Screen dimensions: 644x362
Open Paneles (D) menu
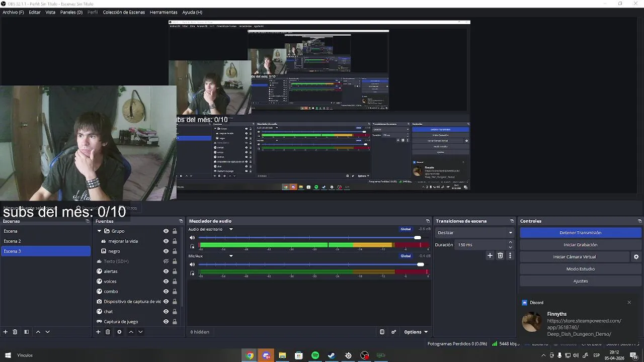coord(71,12)
